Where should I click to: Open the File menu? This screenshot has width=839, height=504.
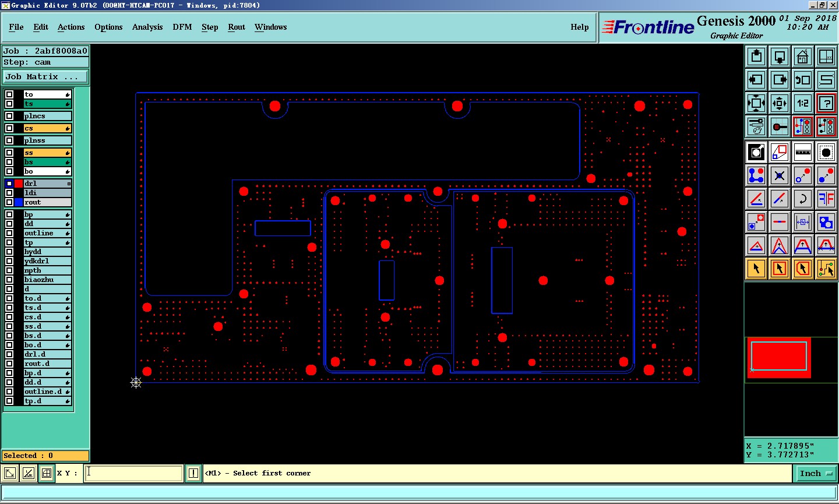tap(16, 27)
